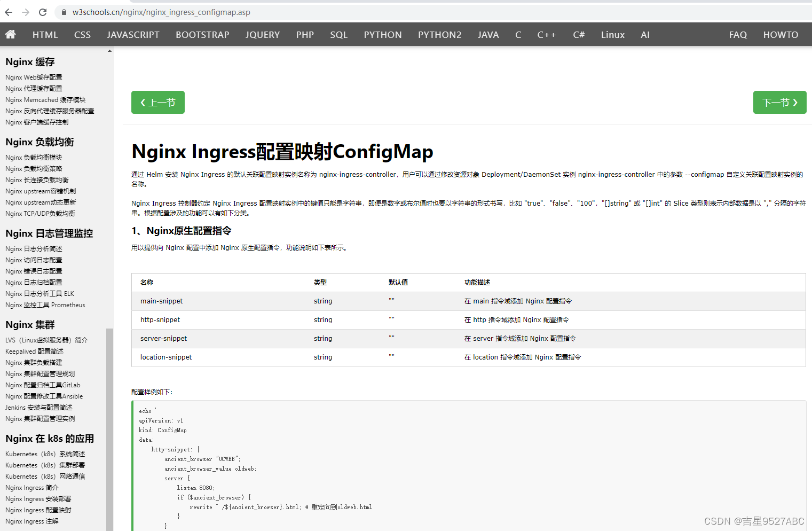Open Jenkins 安装与配置简述 link
Image resolution: width=812 pixels, height=531 pixels.
(x=39, y=408)
